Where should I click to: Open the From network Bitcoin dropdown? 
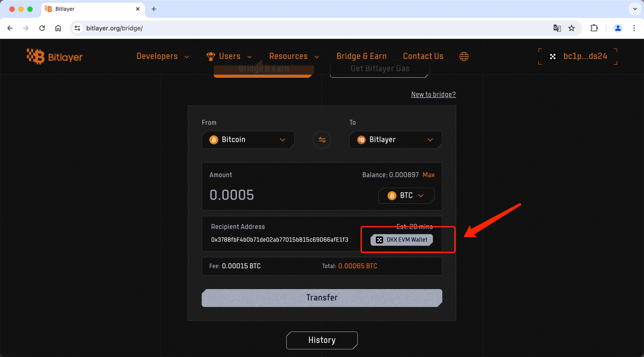pyautogui.click(x=248, y=140)
